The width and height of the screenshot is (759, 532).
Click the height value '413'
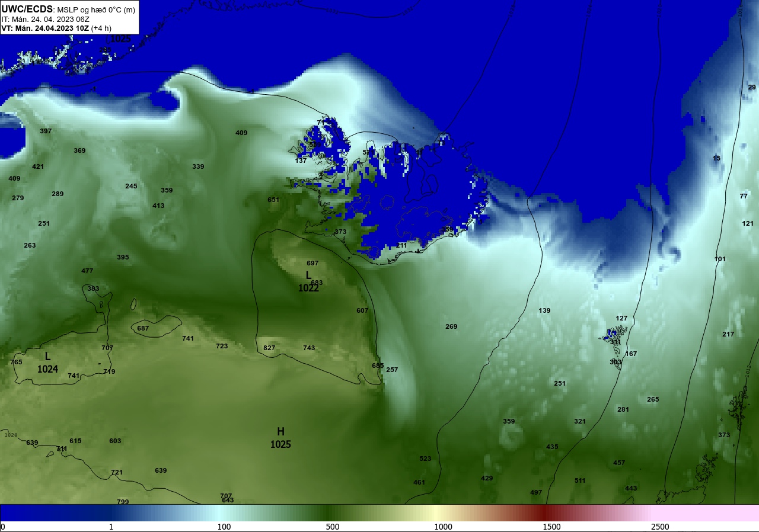click(x=158, y=206)
